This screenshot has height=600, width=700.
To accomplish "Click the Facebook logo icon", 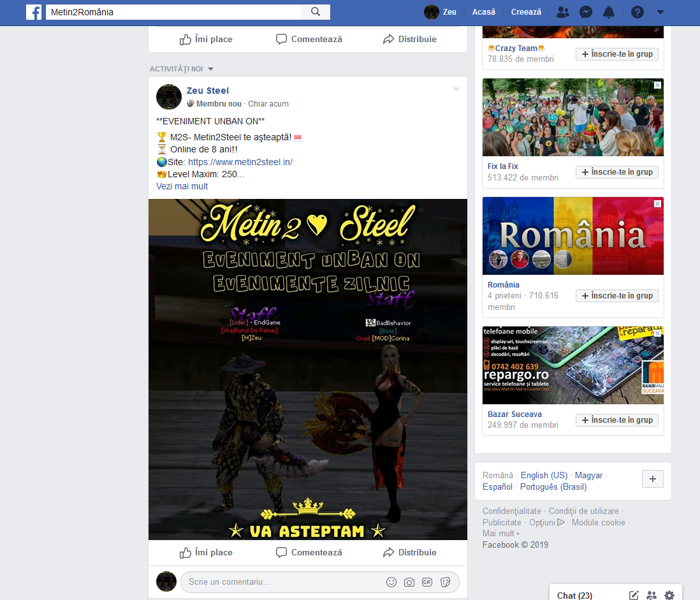I will [34, 12].
